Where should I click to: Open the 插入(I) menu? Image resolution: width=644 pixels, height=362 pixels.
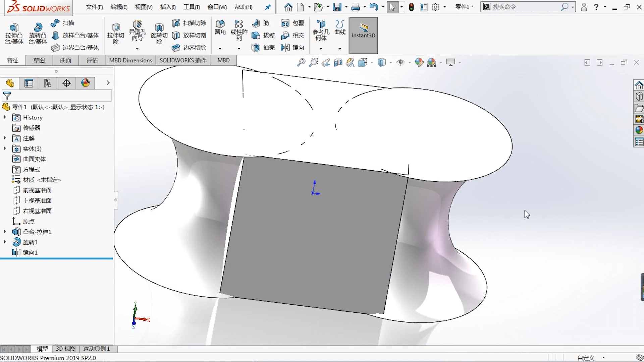point(168,7)
